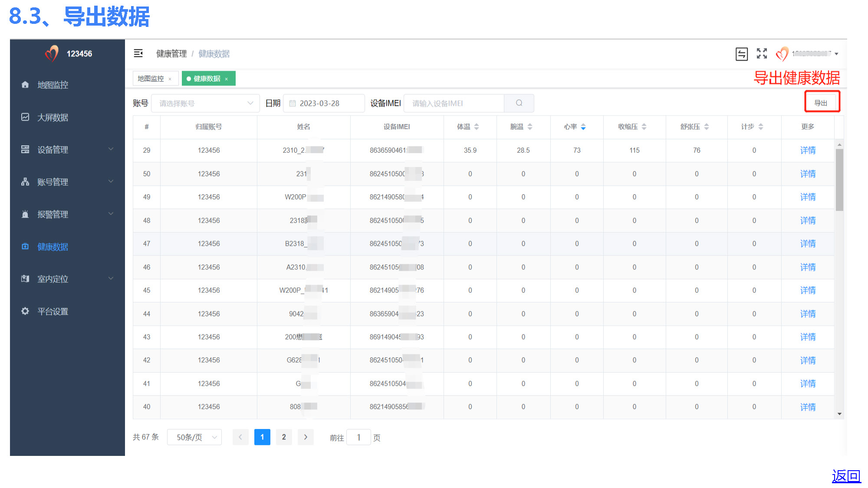Expand 账号管理 sidebar menu
Image resolution: width=868 pixels, height=488 pixels.
click(x=67, y=182)
